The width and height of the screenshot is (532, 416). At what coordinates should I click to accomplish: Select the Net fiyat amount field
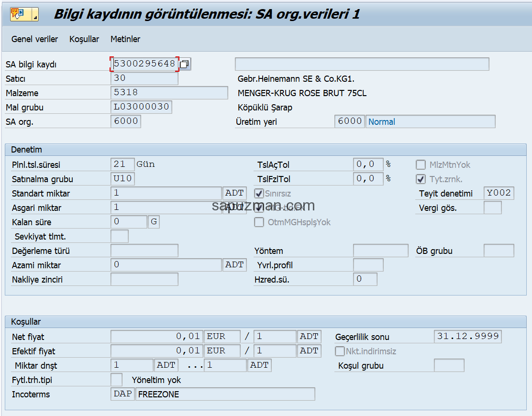click(x=158, y=336)
